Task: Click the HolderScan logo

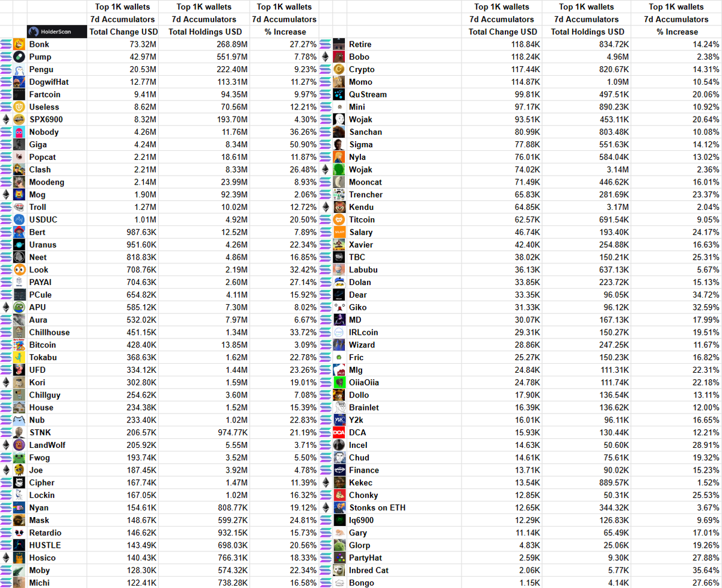Action: [57, 31]
